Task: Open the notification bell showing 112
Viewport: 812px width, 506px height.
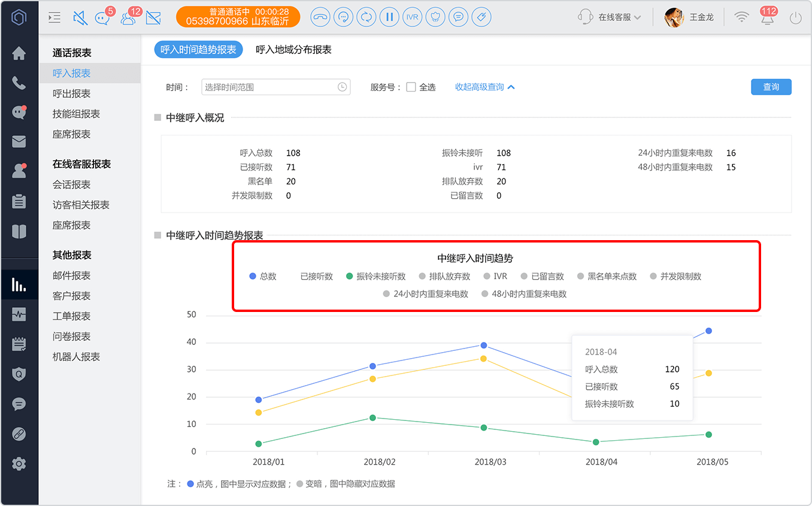Action: click(767, 17)
